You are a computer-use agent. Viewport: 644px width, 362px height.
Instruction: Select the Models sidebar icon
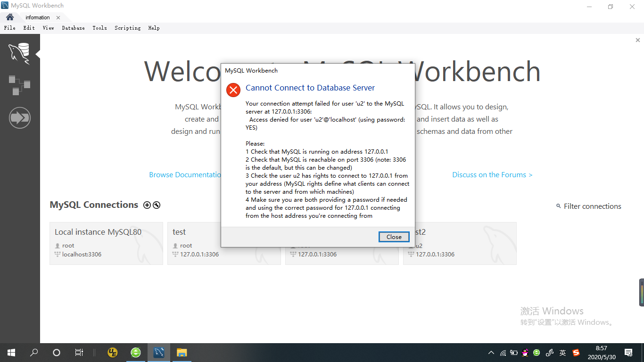(x=19, y=85)
